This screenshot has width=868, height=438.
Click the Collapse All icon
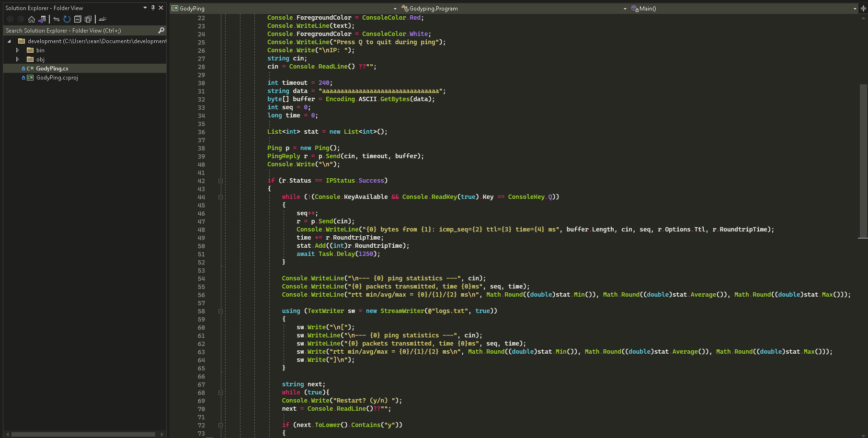pos(78,19)
